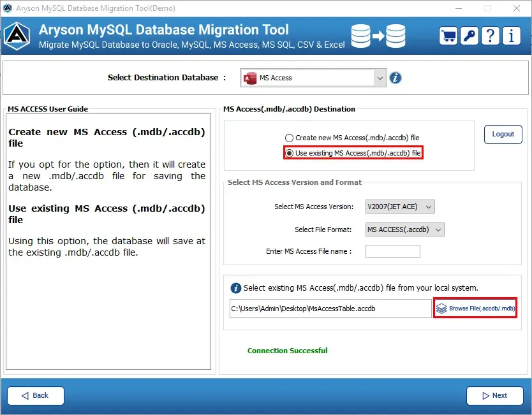532x415 pixels.
Task: Click 'MS ACCESS User Guide' heading
Action: coord(48,109)
